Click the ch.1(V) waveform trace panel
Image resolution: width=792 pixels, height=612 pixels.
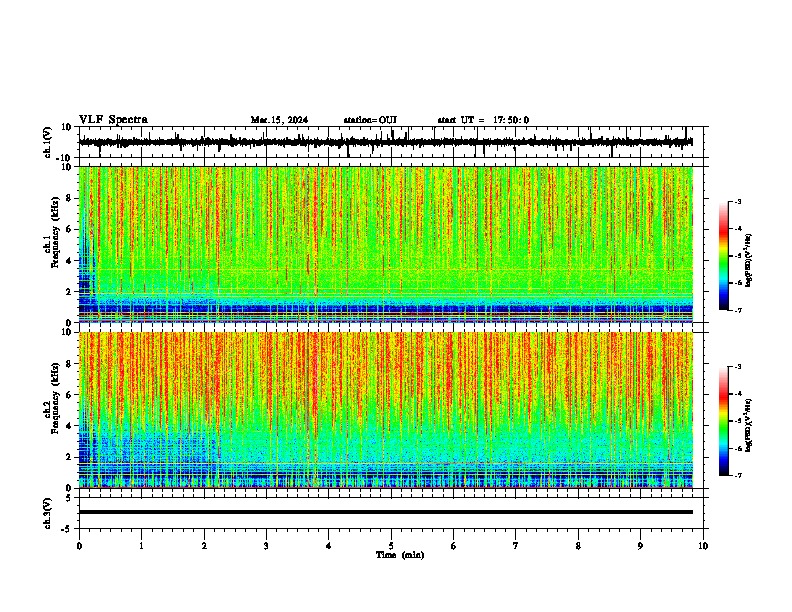393,142
